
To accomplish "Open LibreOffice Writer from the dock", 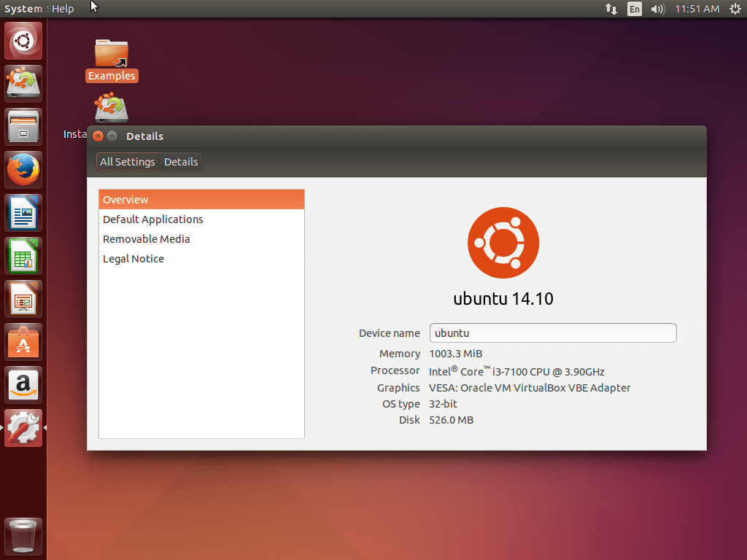I will (x=23, y=213).
